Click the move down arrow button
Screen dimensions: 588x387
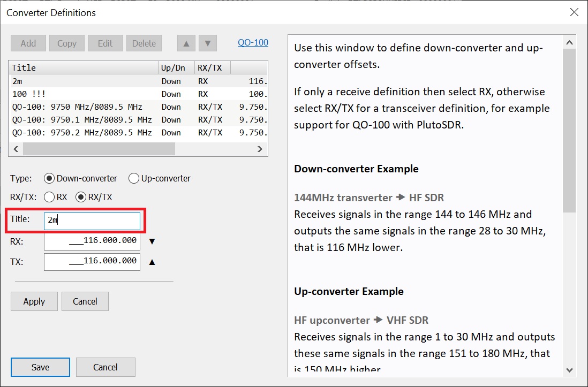pyautogui.click(x=207, y=43)
